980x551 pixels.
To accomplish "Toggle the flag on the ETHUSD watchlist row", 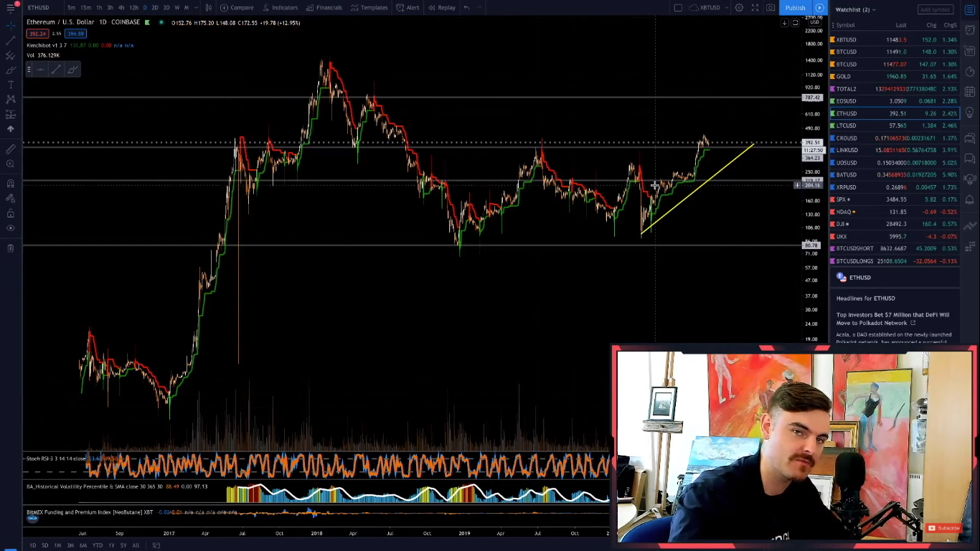I will (832, 113).
